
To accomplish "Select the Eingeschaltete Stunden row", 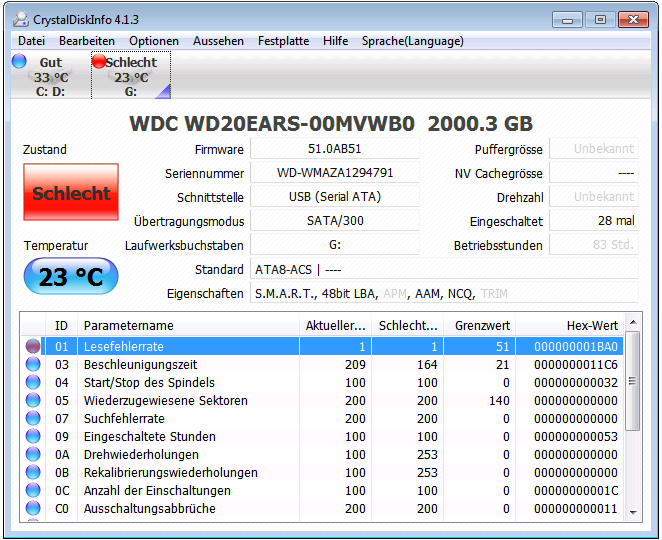I will [x=322, y=437].
